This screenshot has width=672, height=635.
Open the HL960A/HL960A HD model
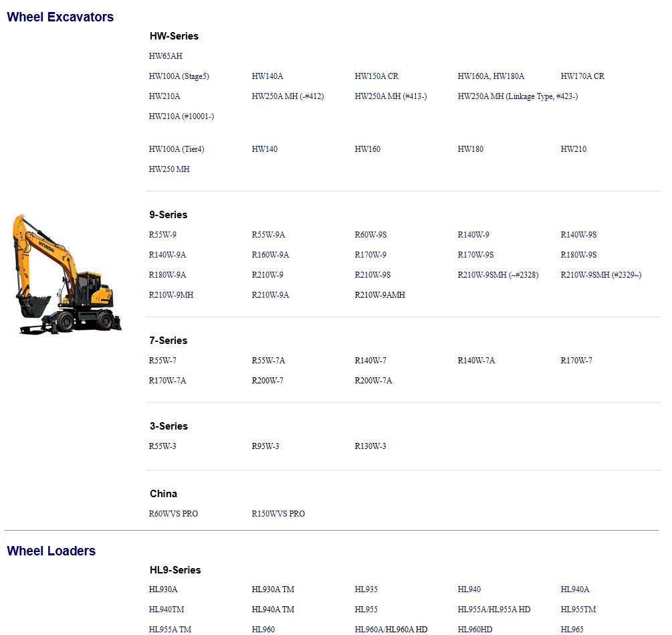(391, 629)
